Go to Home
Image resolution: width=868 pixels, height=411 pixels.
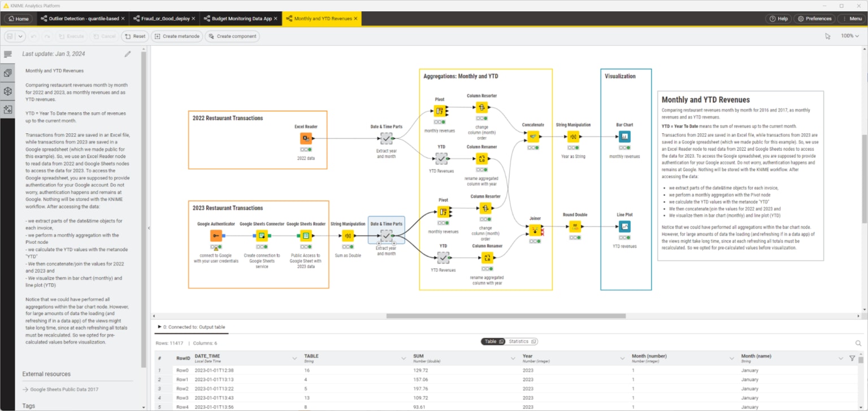point(19,19)
